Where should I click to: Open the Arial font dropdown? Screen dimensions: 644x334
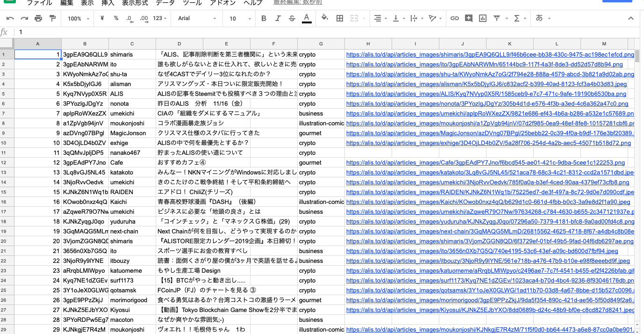pos(197,18)
